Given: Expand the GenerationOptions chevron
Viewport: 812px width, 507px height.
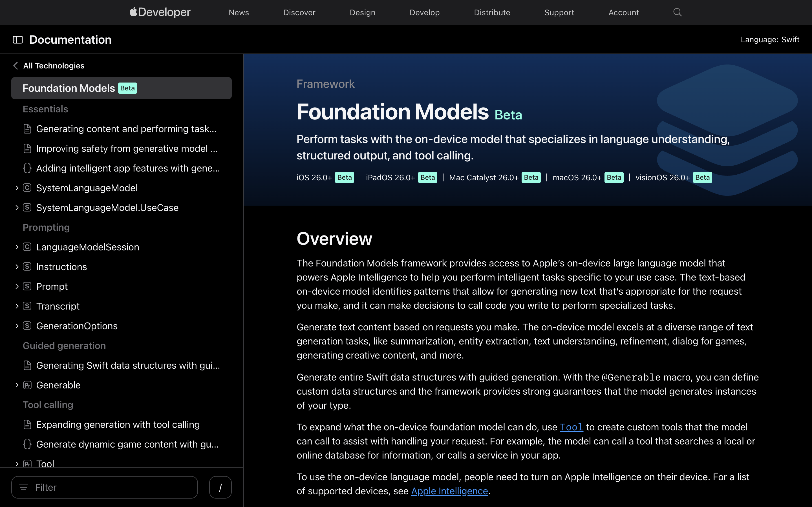Looking at the screenshot, I should tap(17, 326).
